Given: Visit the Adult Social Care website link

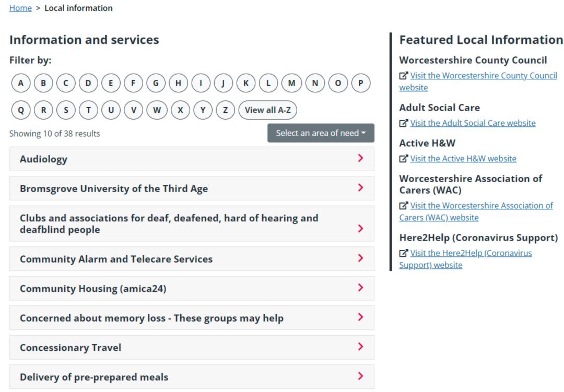Looking at the screenshot, I should click(473, 123).
